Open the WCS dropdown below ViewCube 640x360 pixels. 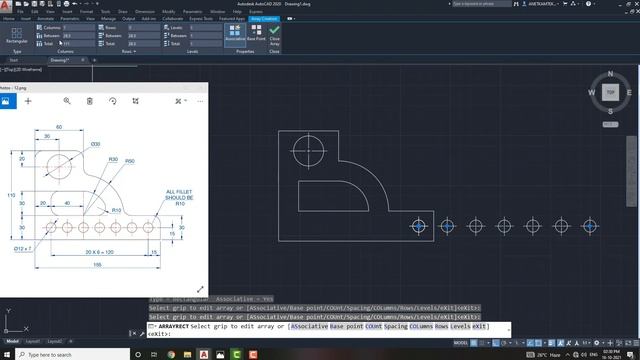point(610,124)
